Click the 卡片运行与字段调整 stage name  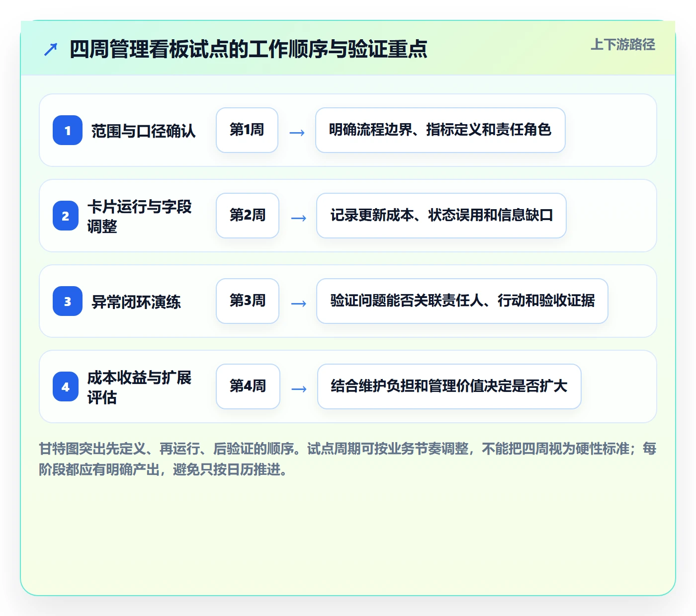pos(139,216)
